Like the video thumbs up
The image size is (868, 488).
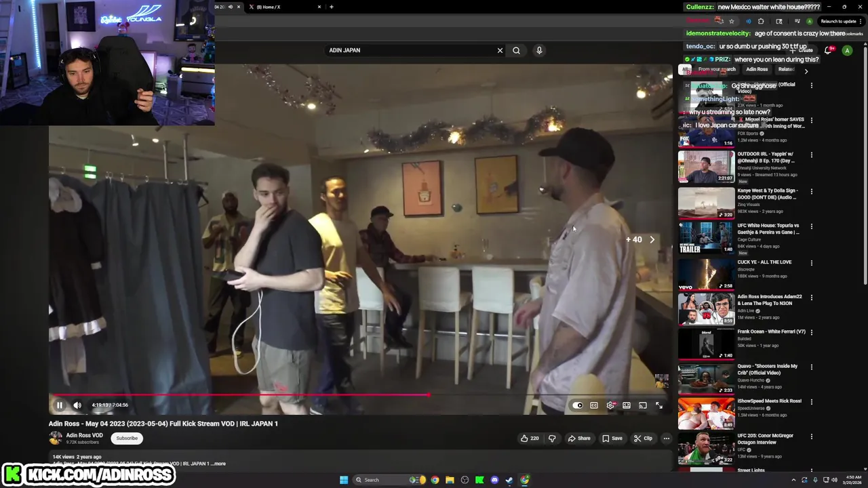pyautogui.click(x=530, y=439)
